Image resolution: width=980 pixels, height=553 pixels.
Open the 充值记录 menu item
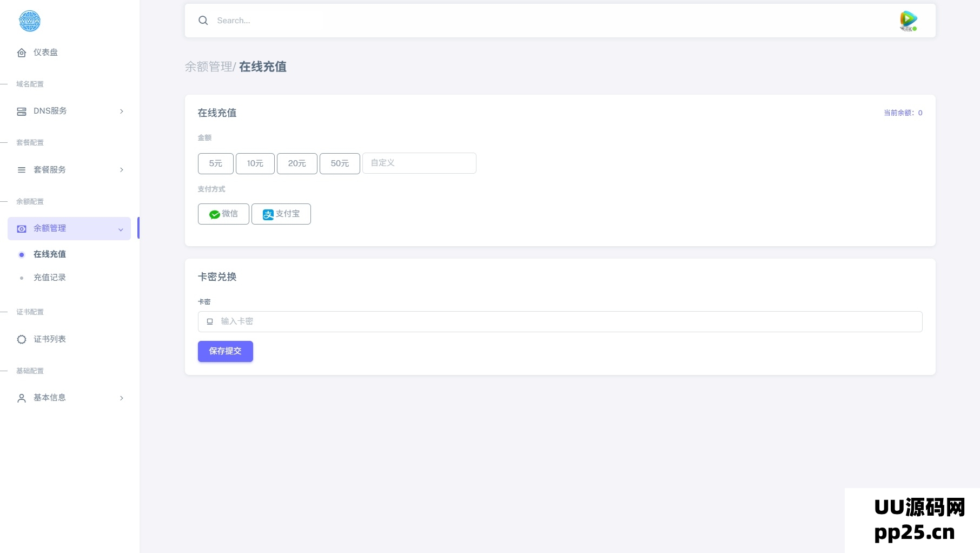tap(50, 278)
